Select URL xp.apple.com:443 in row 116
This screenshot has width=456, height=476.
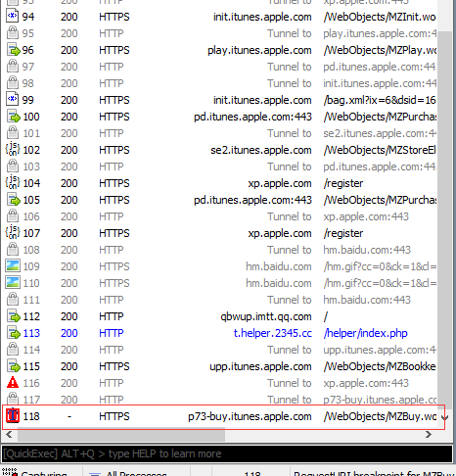366,383
